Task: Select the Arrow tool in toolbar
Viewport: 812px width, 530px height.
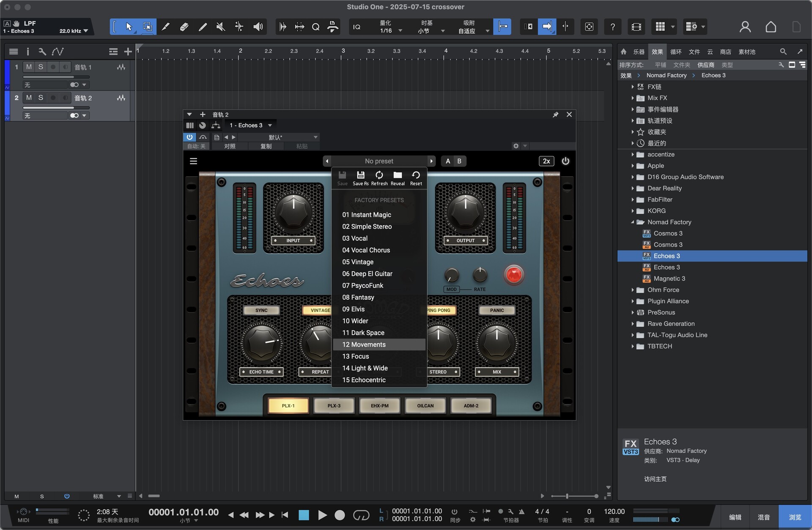Action: [x=129, y=27]
